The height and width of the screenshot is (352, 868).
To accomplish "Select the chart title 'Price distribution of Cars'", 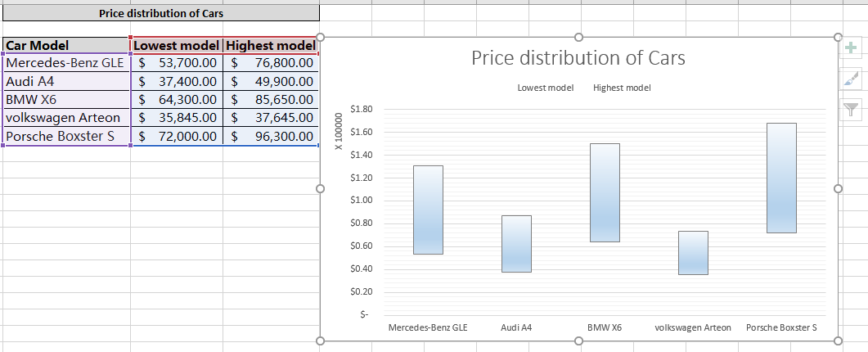I will point(578,57).
